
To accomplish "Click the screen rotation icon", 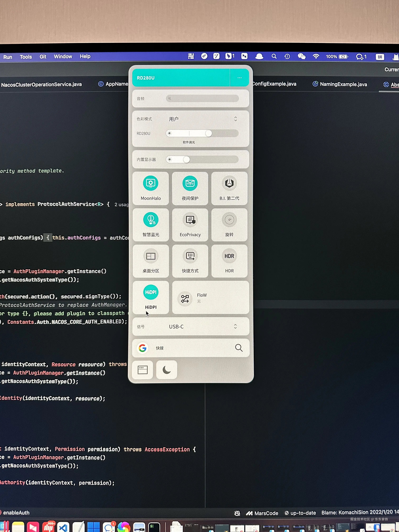I will tap(229, 220).
